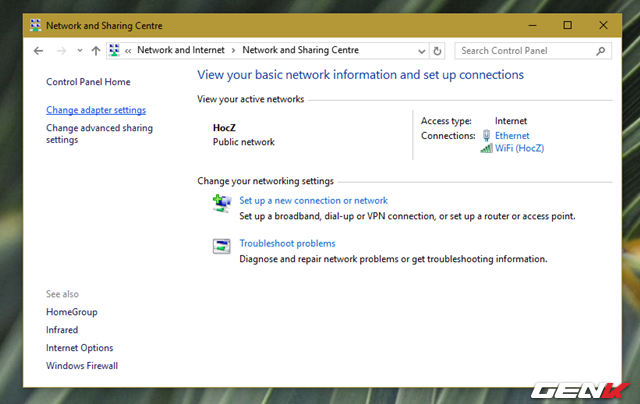The width and height of the screenshot is (640, 404).
Task: Click the WiFi (HocZ) connection link
Action: pyautogui.click(x=519, y=148)
